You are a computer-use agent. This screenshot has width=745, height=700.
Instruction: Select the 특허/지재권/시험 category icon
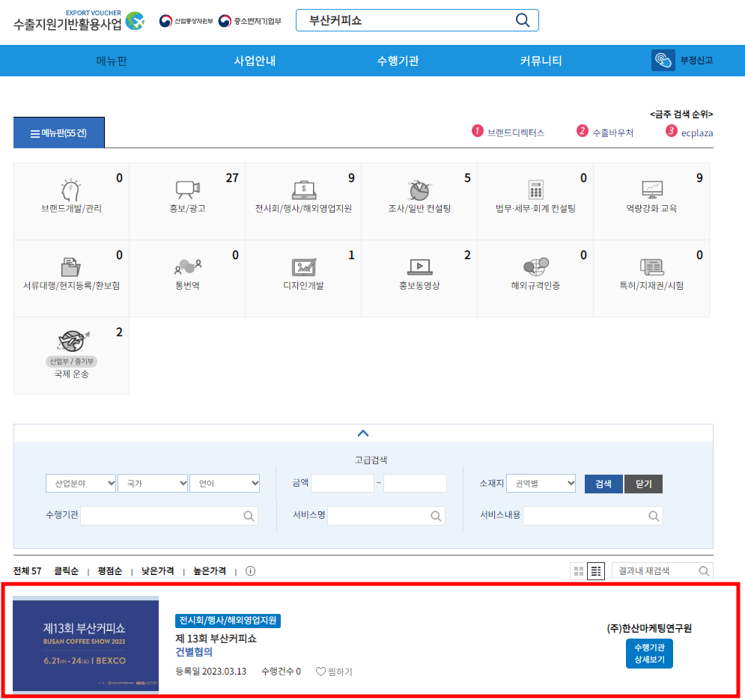coord(652,267)
